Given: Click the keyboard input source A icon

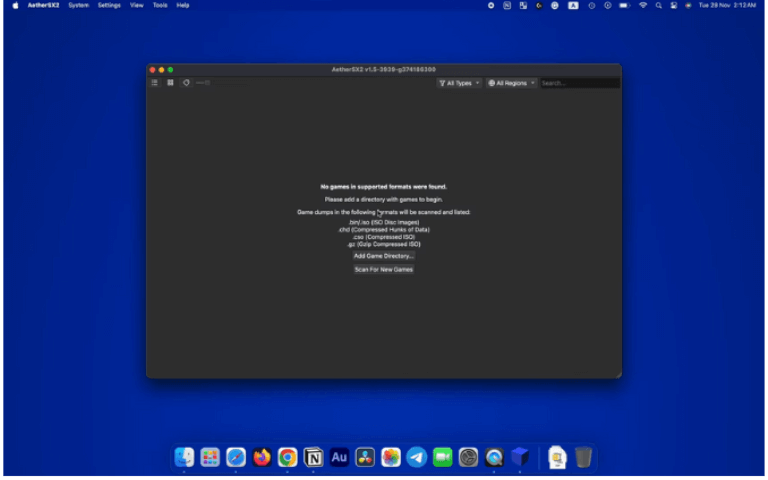Looking at the screenshot, I should click(x=573, y=5).
